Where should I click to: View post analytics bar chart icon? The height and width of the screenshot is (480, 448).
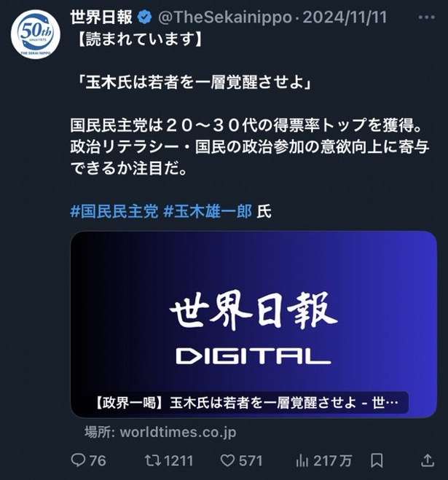(302, 461)
